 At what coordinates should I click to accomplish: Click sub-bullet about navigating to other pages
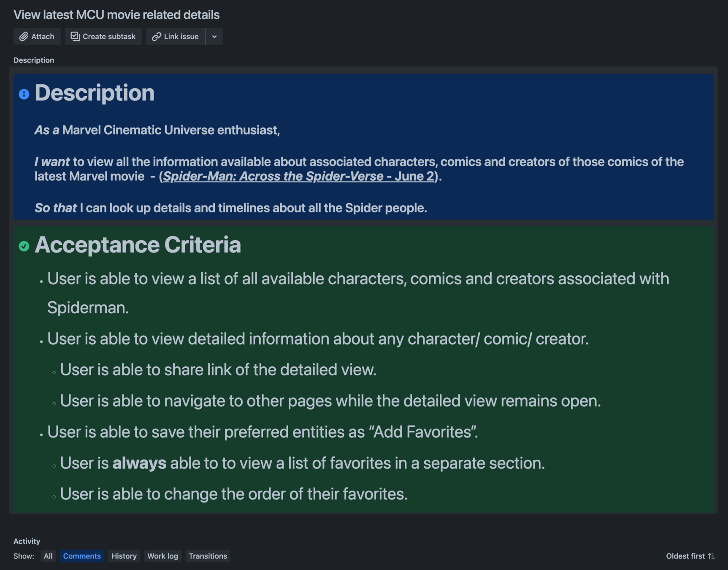330,401
